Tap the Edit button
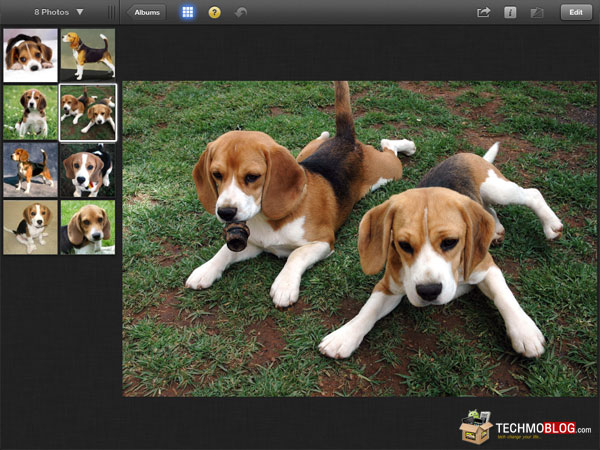 (576, 12)
